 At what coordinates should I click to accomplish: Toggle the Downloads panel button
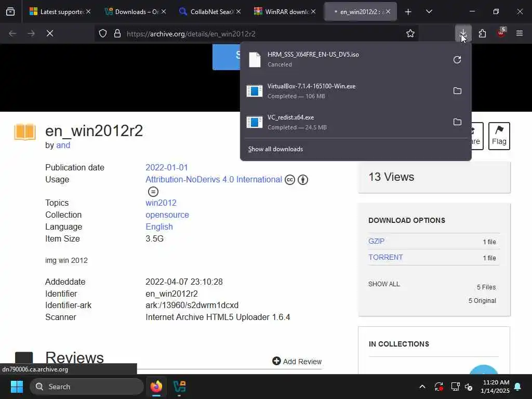pos(463,34)
